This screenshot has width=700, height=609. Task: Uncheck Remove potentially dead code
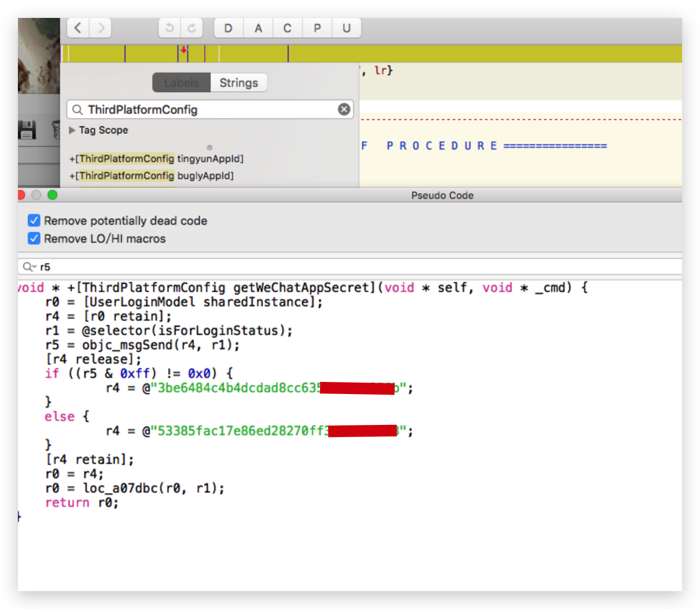pos(34,220)
